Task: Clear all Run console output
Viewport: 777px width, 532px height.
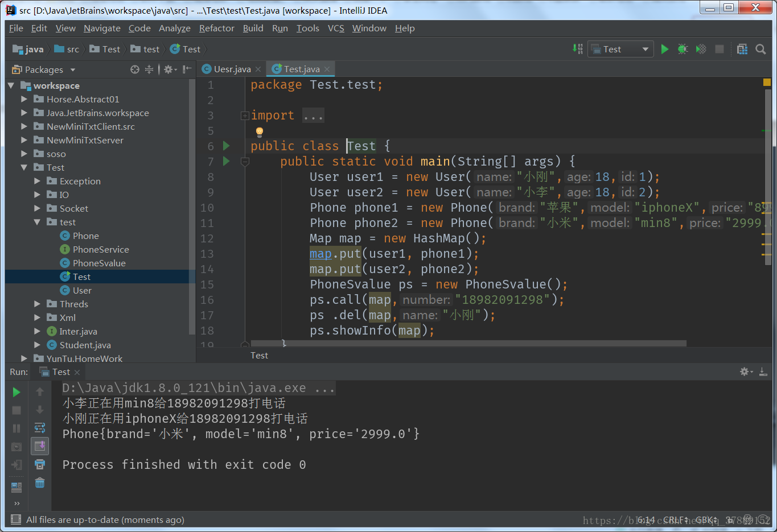Action: point(40,483)
